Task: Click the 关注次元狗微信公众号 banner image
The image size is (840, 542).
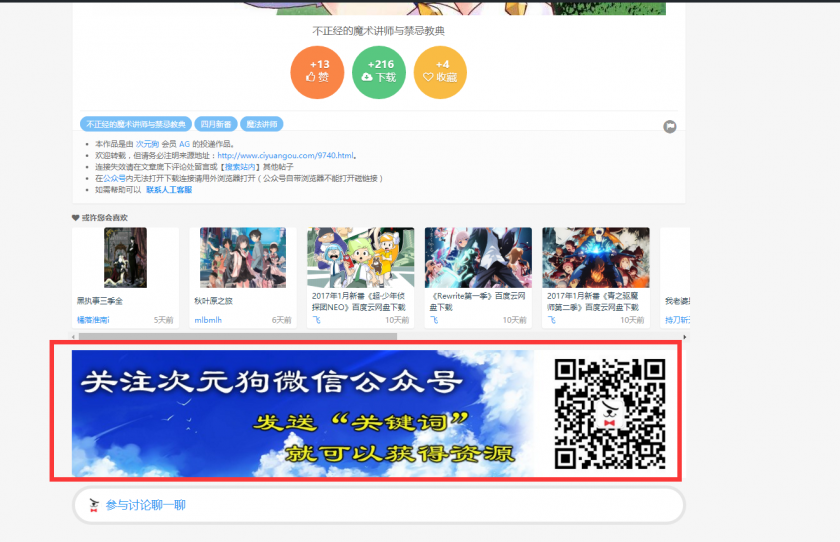Action: coord(303,413)
